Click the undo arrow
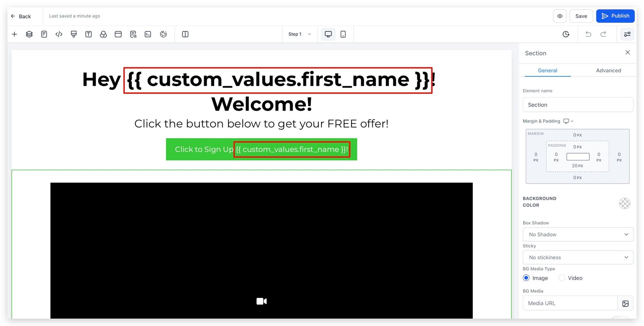Image resolution: width=644 pixels, height=326 pixels. [x=588, y=34]
